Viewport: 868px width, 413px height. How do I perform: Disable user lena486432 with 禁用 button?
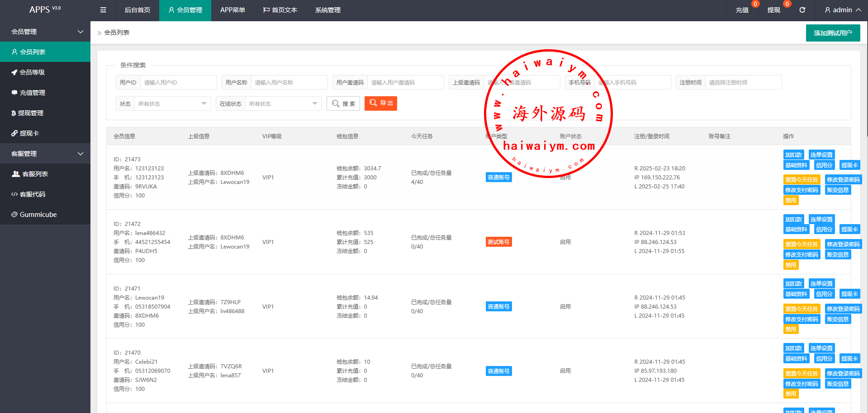[x=791, y=265]
